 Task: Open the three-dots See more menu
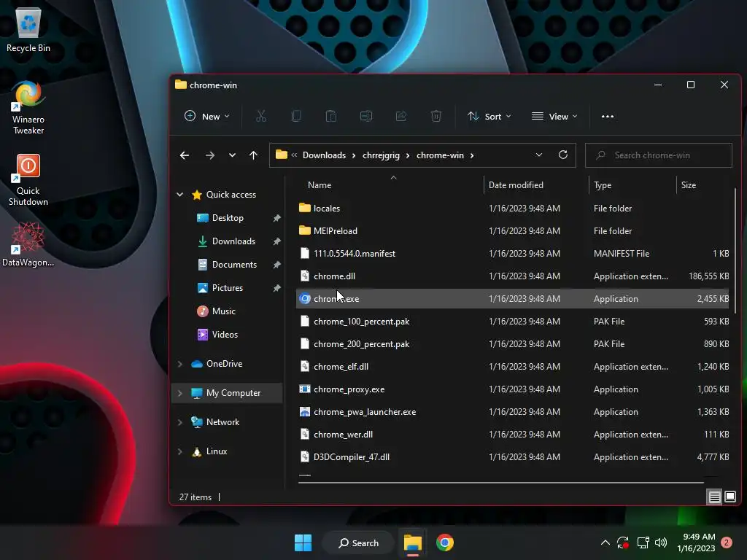(x=608, y=116)
